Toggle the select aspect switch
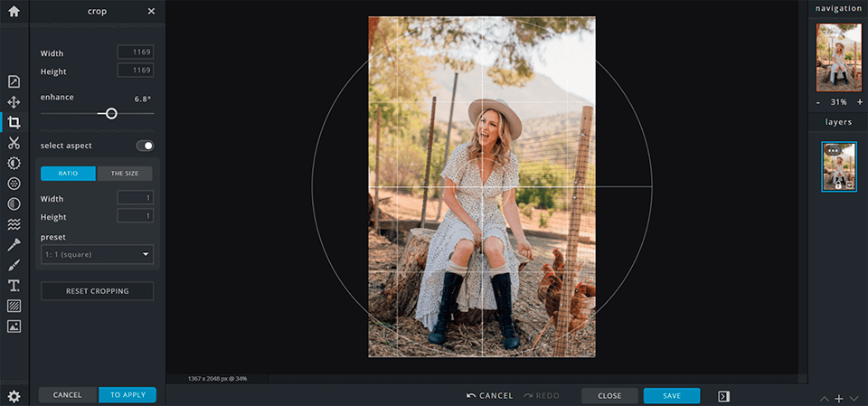868x406 pixels. pyautogui.click(x=145, y=146)
